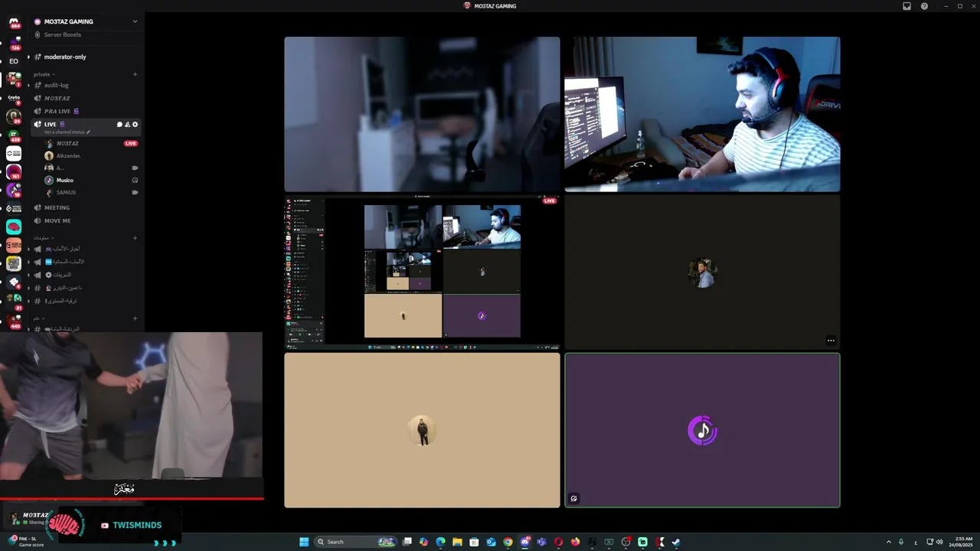This screenshot has width=980, height=551.
Task: Click the LIVE channel invite icon
Action: click(x=127, y=124)
